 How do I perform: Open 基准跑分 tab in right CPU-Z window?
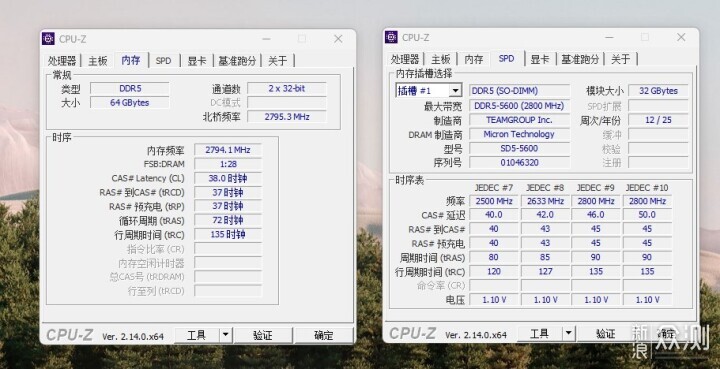[580, 59]
